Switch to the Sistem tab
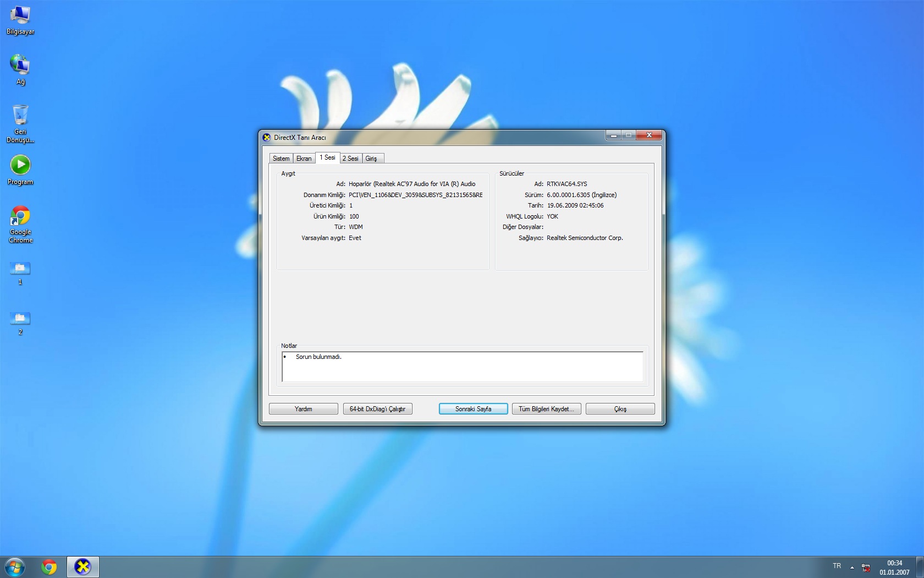This screenshot has height=578, width=924. (x=281, y=159)
